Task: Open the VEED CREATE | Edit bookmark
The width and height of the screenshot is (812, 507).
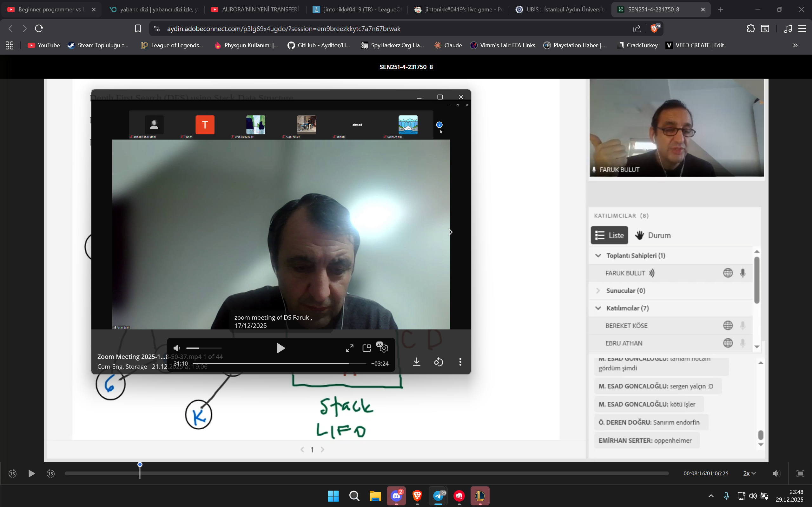Action: (x=695, y=45)
